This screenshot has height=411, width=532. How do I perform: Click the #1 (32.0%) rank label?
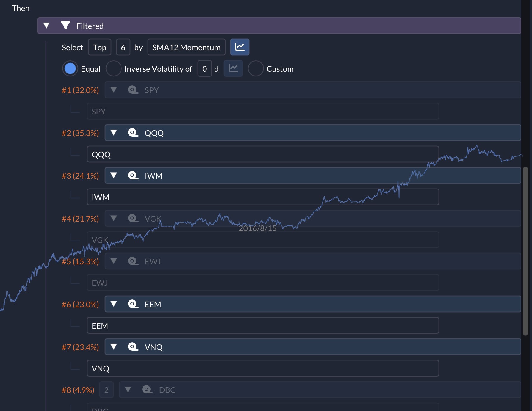coord(80,90)
